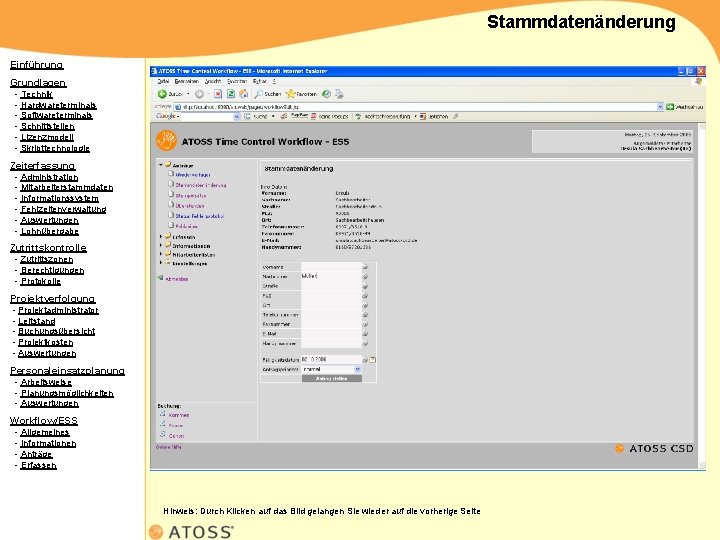Click the Gehen booking icon
The image size is (720, 540).
tap(163, 434)
